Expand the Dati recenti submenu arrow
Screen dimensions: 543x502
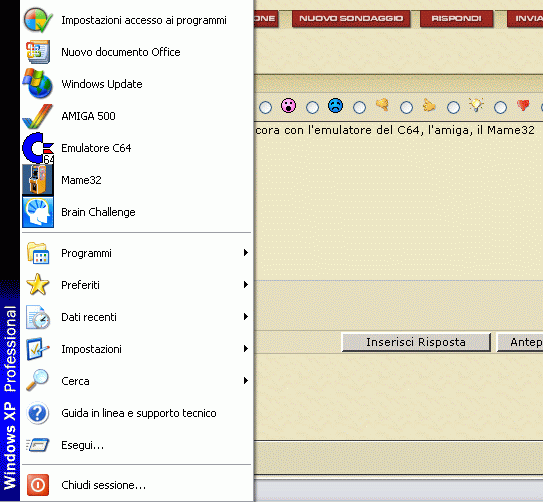[246, 316]
